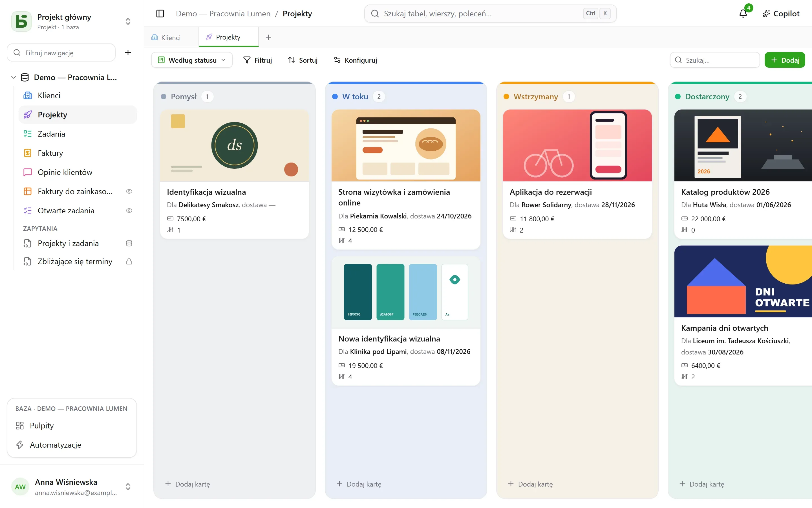
Task: Click the plus icon beside navigation filter
Action: point(128,52)
